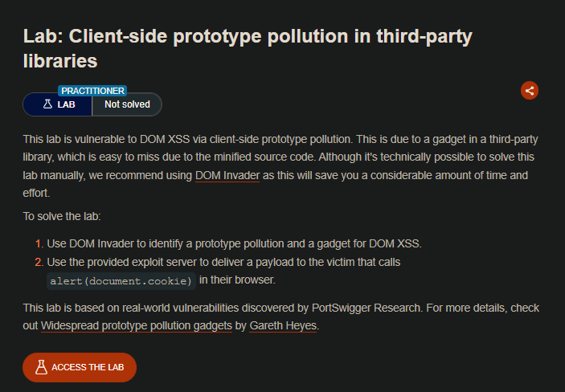The height and width of the screenshot is (392, 565).
Task: Click the flask icon in the LAB badge
Action: point(47,104)
